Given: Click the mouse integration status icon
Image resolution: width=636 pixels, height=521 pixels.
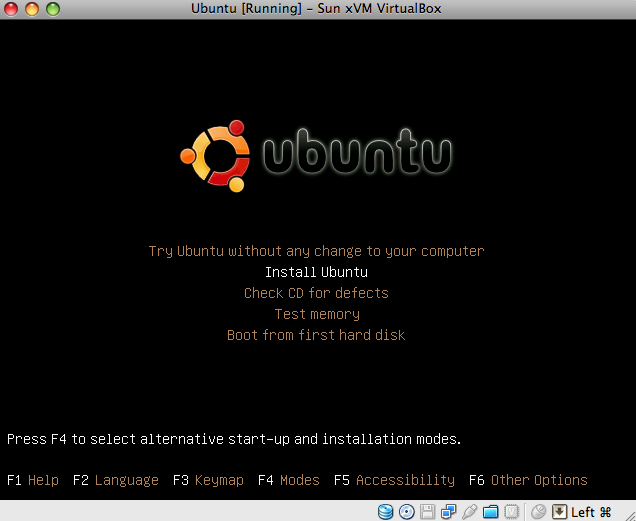Looking at the screenshot, I should pos(538,512).
